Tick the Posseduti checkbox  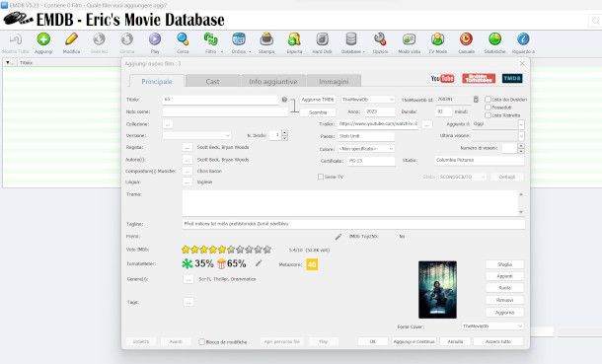click(488, 107)
